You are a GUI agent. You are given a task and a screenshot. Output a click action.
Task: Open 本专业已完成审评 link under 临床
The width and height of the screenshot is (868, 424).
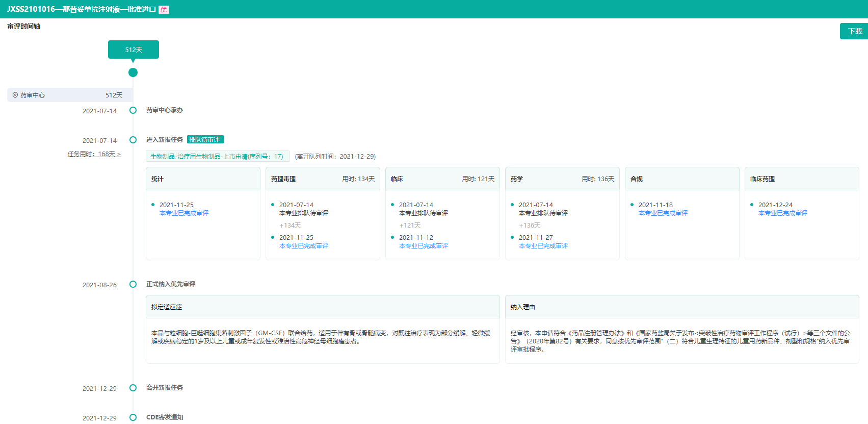click(424, 246)
